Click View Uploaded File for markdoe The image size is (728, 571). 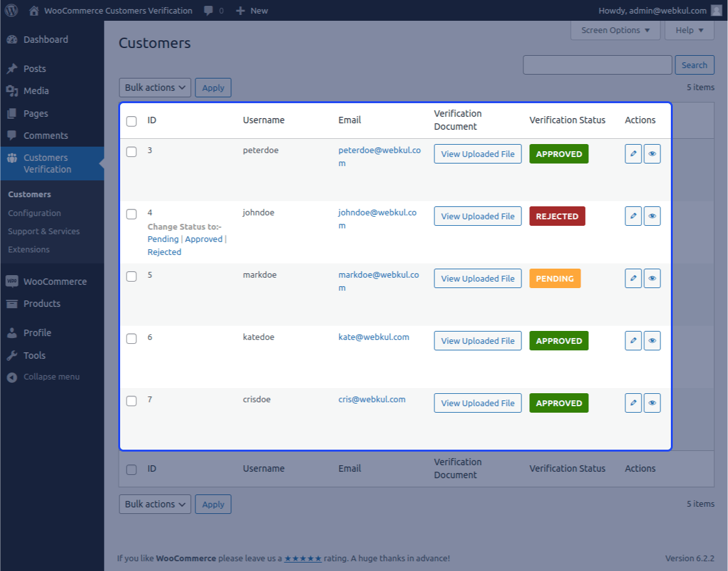click(x=478, y=278)
